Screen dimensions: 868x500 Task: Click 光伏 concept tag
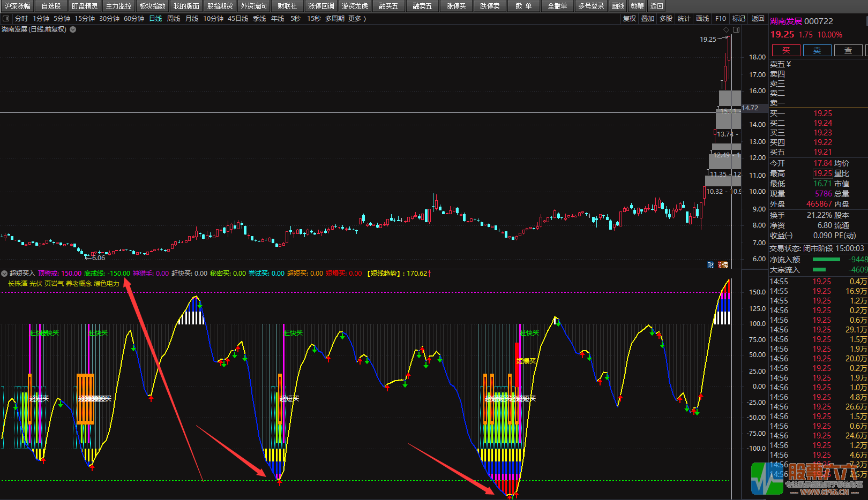pos(36,284)
